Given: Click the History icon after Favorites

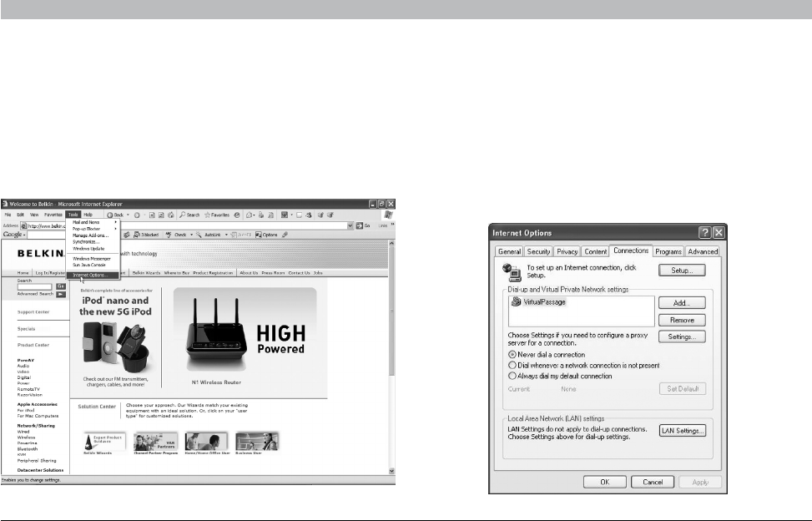Looking at the screenshot, I should click(x=237, y=215).
